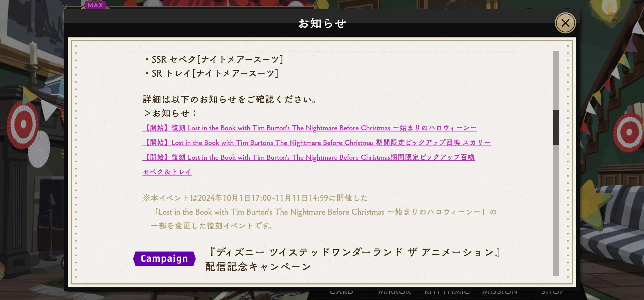Click the purple Campaign badge
644x300 pixels.
point(164,259)
